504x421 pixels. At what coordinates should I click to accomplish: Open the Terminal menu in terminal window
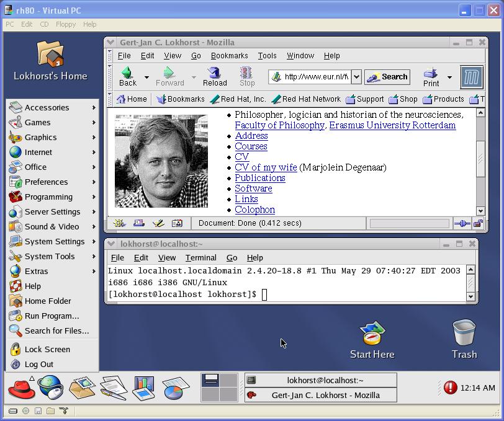(x=201, y=258)
